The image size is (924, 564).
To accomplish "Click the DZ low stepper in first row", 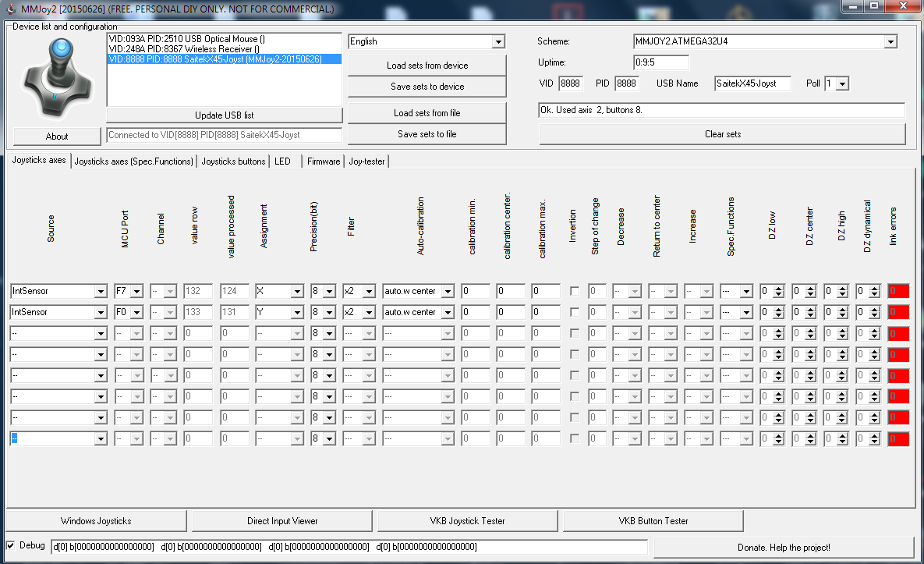I will click(x=772, y=291).
